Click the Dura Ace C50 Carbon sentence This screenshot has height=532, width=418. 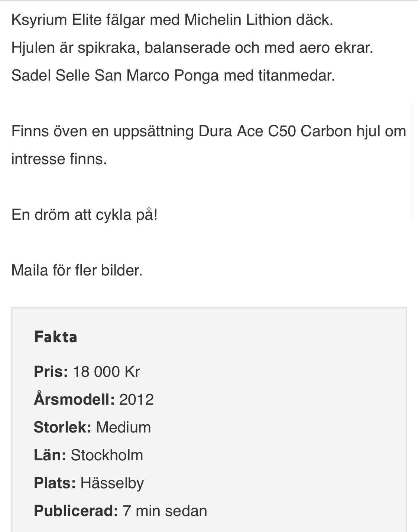(208, 131)
